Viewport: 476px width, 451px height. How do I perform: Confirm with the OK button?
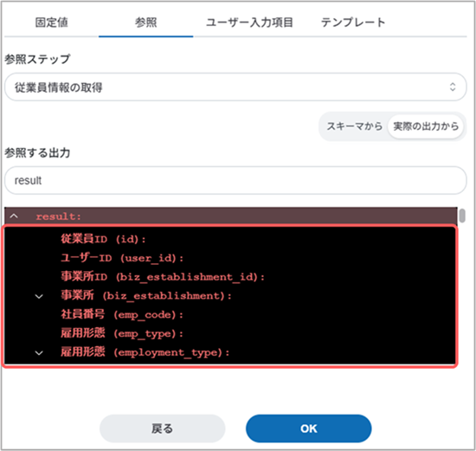[309, 428]
